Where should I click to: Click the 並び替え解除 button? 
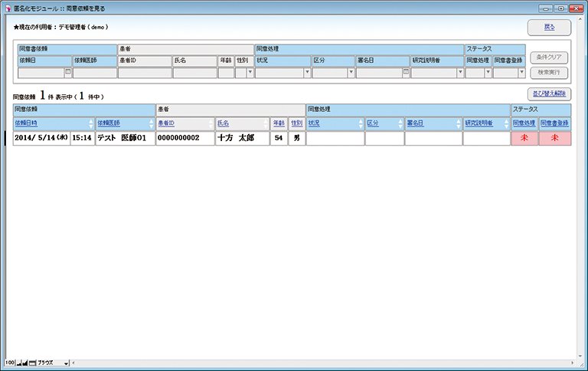[550, 94]
